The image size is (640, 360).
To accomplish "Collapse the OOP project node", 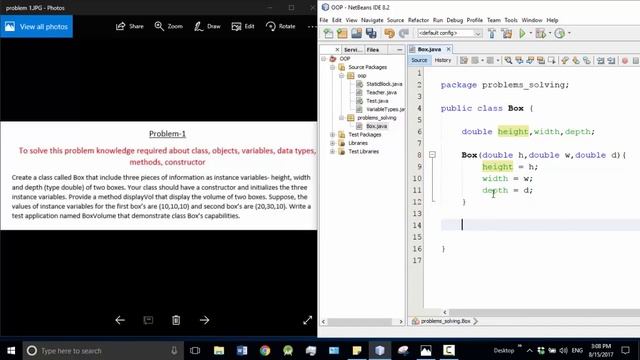I will click(x=324, y=59).
